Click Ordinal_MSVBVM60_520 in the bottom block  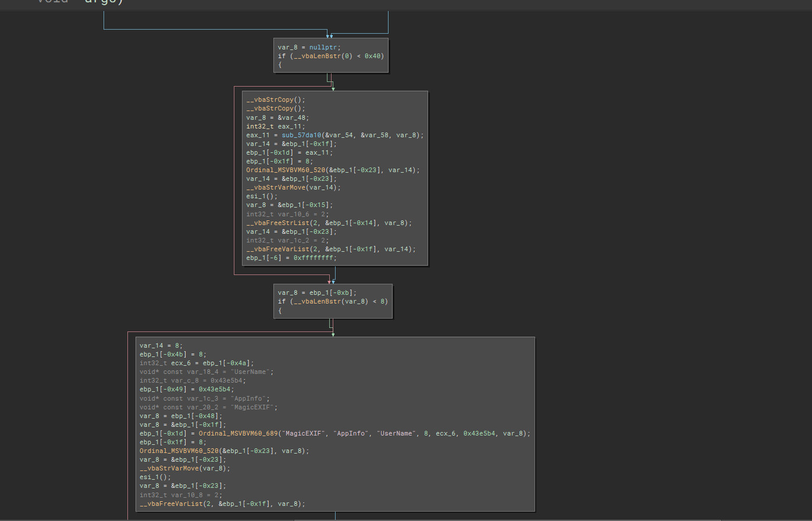coord(179,451)
